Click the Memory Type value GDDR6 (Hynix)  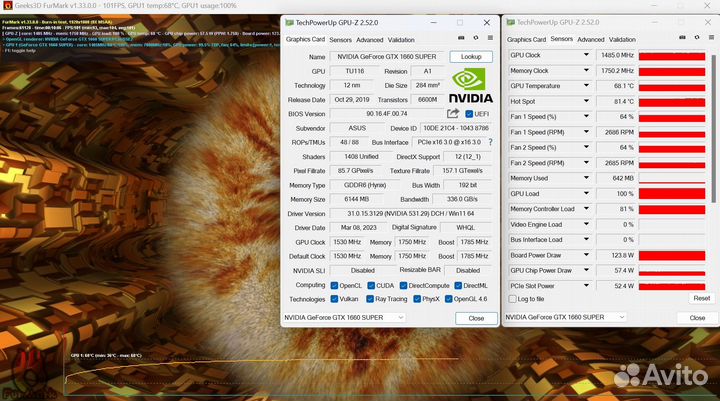(365, 185)
